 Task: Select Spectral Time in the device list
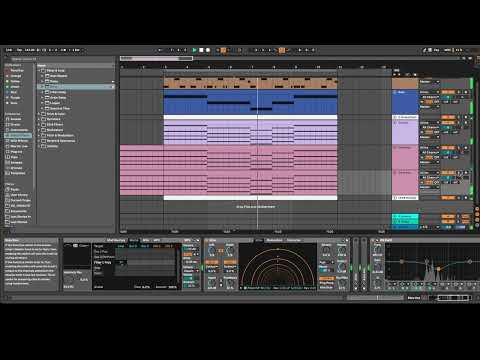(x=60, y=108)
